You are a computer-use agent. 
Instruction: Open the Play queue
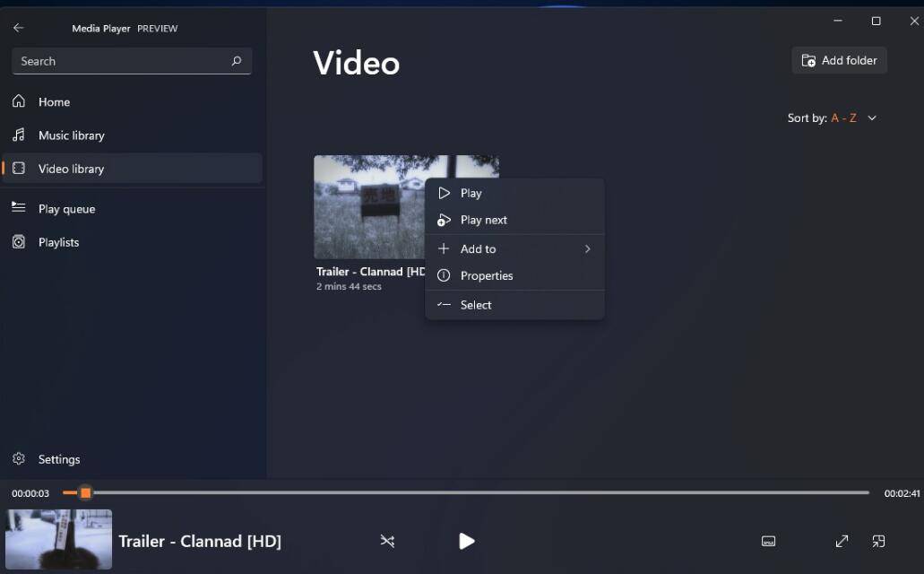(x=65, y=208)
